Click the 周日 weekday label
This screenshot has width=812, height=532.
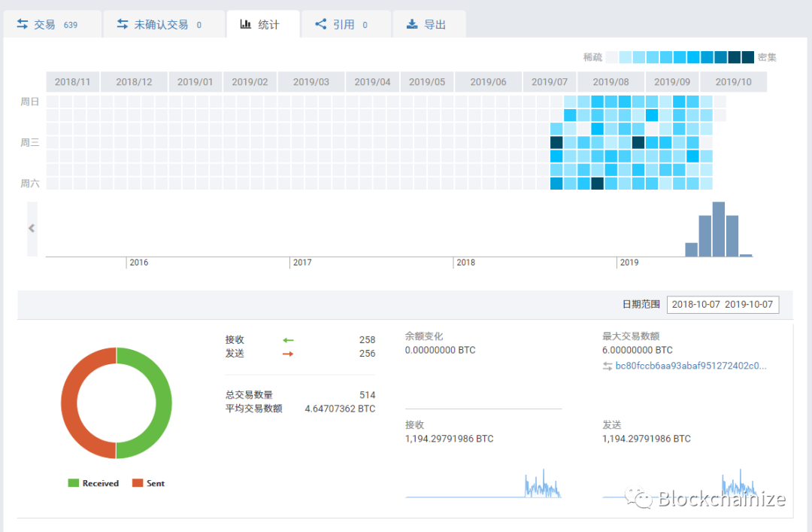pos(29,102)
